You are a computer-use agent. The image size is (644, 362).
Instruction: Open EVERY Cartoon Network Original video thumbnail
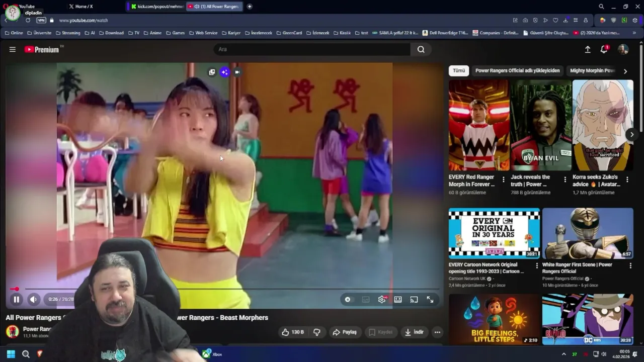point(494,233)
